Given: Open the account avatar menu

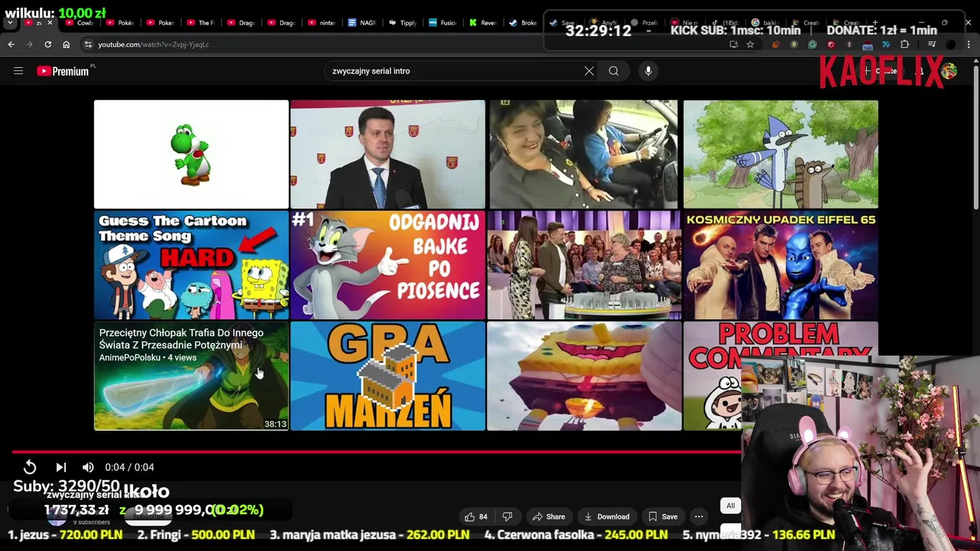Looking at the screenshot, I should pyautogui.click(x=949, y=71).
